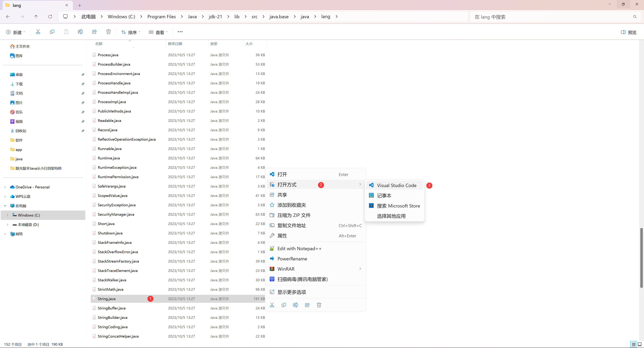Click 显示更多选项
This screenshot has width=644, height=348.
pyautogui.click(x=316, y=292)
